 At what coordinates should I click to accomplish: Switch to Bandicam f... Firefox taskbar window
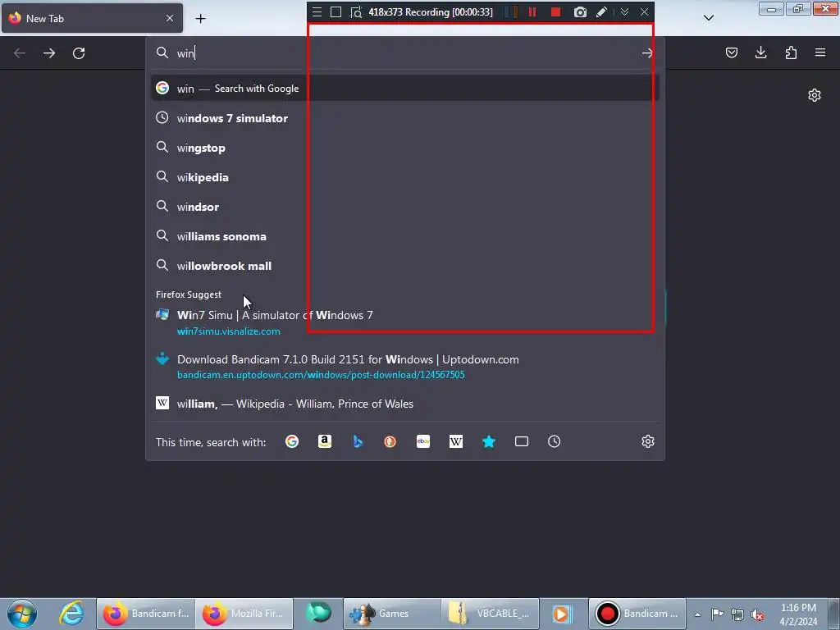pos(146,614)
